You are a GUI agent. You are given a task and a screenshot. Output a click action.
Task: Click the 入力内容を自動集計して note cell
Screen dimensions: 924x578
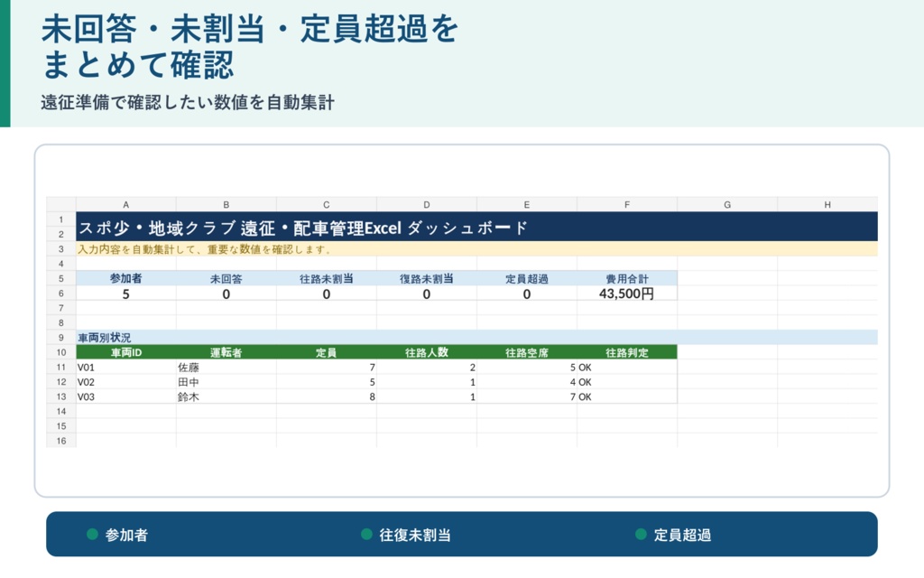tap(476, 249)
